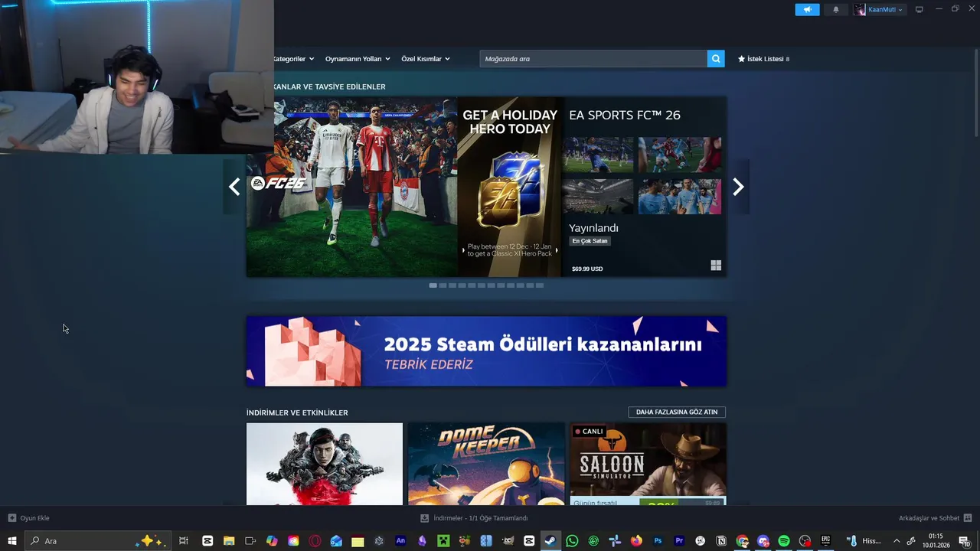
Task: Open the KaanMuti account dropdown
Action: click(x=879, y=9)
